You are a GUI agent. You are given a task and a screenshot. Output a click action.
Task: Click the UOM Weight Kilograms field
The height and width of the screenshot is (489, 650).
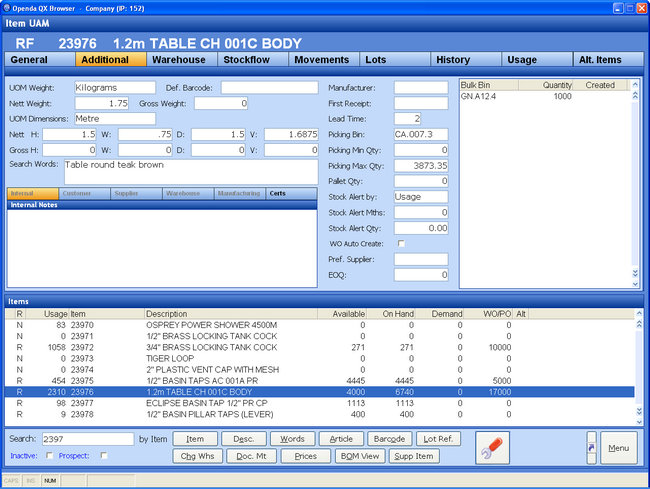coord(115,87)
